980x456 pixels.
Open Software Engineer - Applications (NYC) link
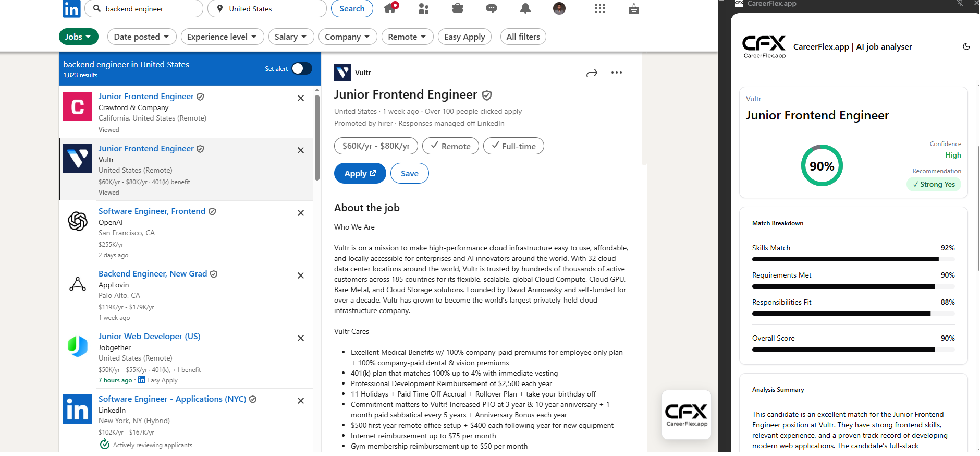pos(172,399)
